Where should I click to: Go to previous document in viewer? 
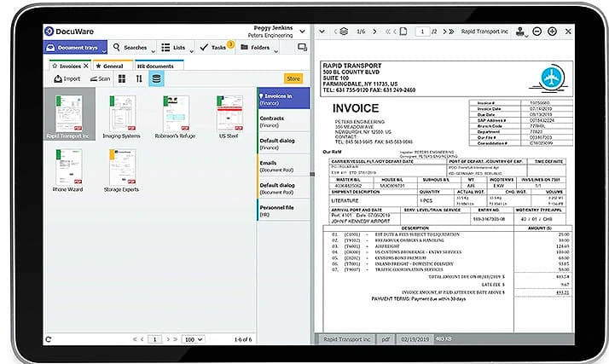point(335,32)
